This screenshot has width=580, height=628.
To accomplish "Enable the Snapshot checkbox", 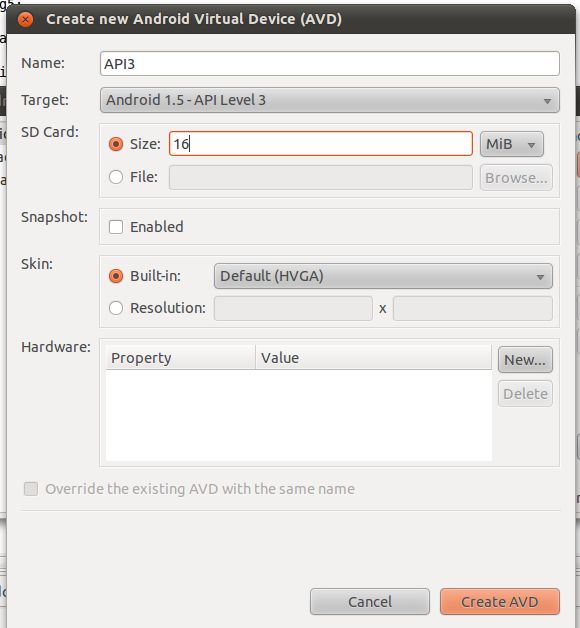I will [x=116, y=227].
